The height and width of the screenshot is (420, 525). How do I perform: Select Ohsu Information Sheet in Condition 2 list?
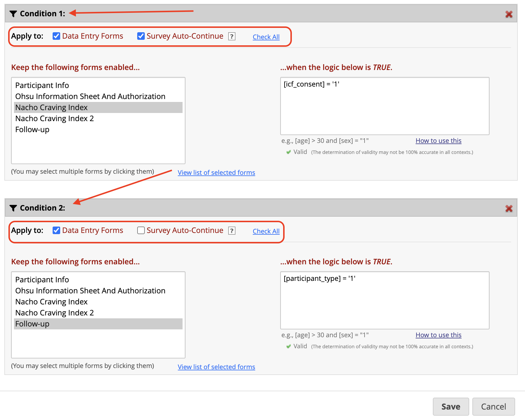click(x=90, y=291)
